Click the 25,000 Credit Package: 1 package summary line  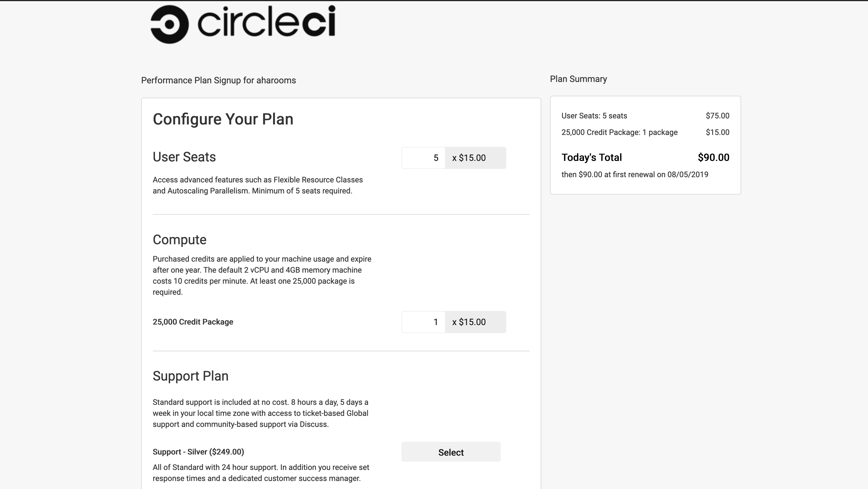[x=619, y=132]
